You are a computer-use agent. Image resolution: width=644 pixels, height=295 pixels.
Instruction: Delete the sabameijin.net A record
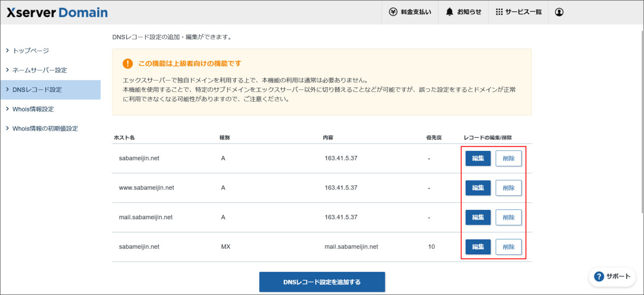tap(509, 158)
